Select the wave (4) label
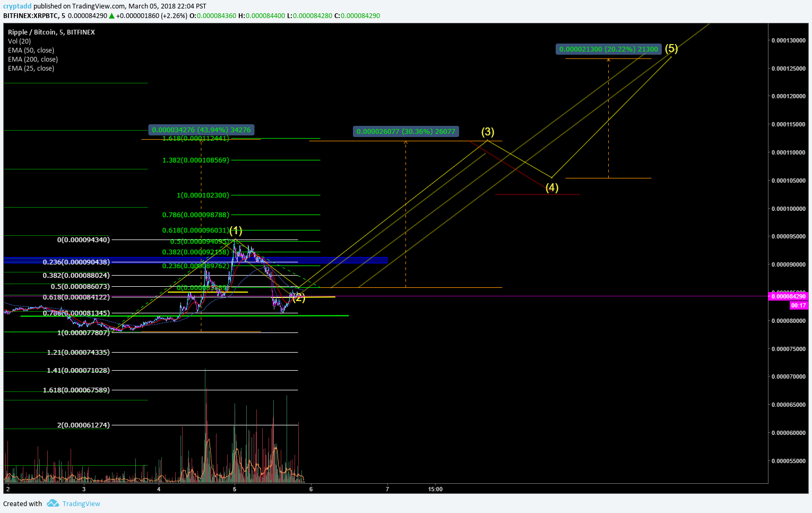 tap(552, 187)
